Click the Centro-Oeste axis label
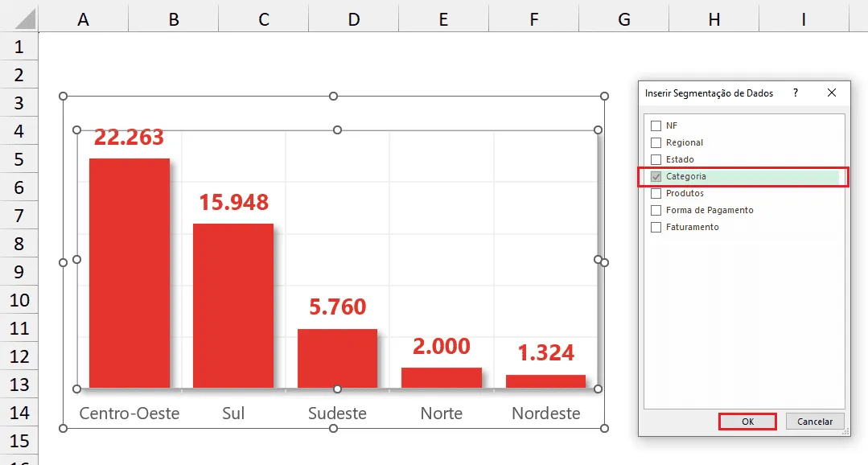 tap(130, 413)
